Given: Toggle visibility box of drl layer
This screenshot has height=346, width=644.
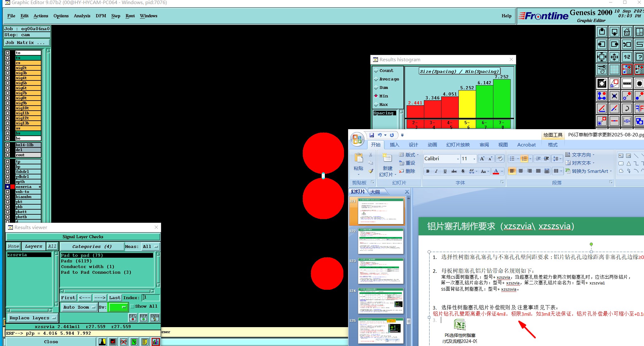Looking at the screenshot, I should click(8, 150).
